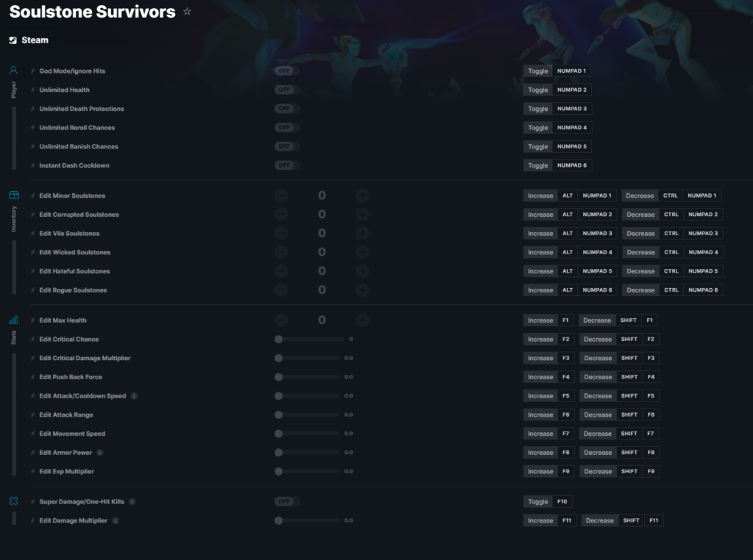Click plus button for Edit Vile Soulstones
Viewport: 753px width, 560px height.
363,233
